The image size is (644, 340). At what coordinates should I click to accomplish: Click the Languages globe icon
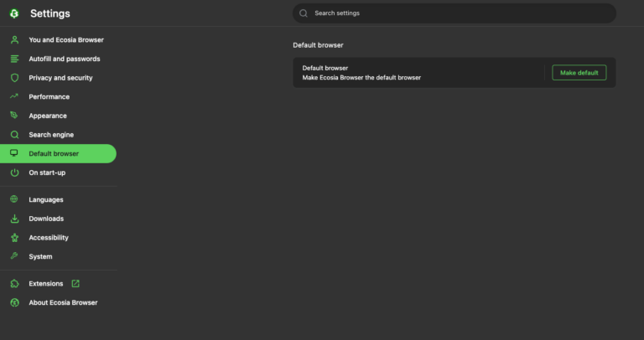click(x=14, y=199)
